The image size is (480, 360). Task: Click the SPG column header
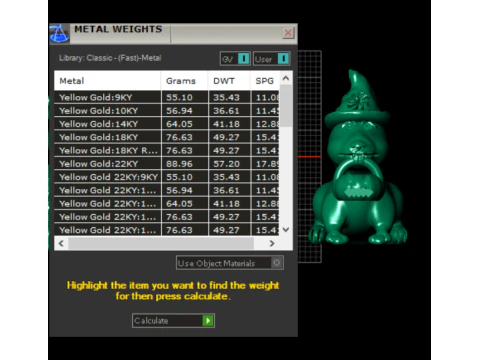265,81
